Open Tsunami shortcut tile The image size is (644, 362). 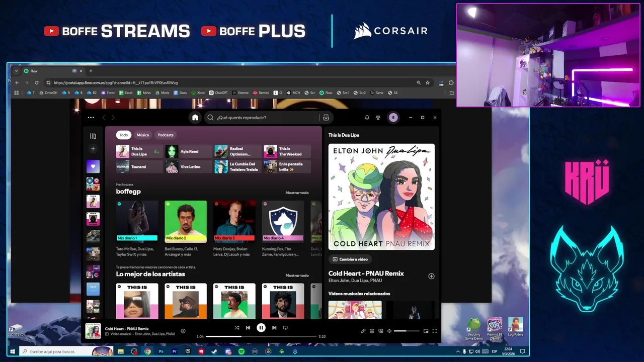click(139, 166)
